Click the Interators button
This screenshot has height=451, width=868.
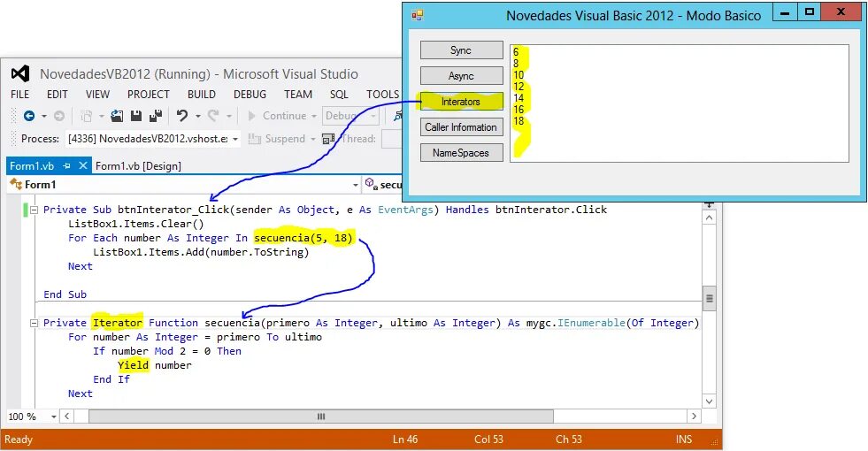tap(461, 102)
